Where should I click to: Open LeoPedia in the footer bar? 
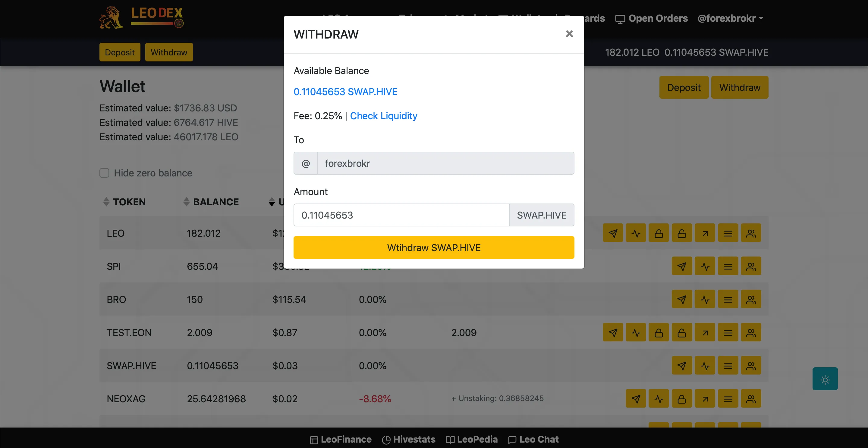(471, 440)
